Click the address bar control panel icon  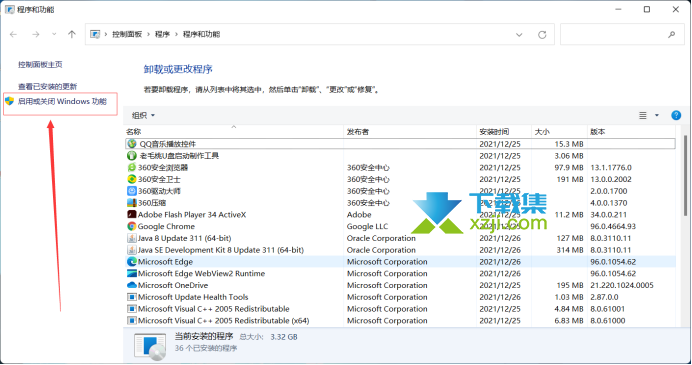coord(95,34)
